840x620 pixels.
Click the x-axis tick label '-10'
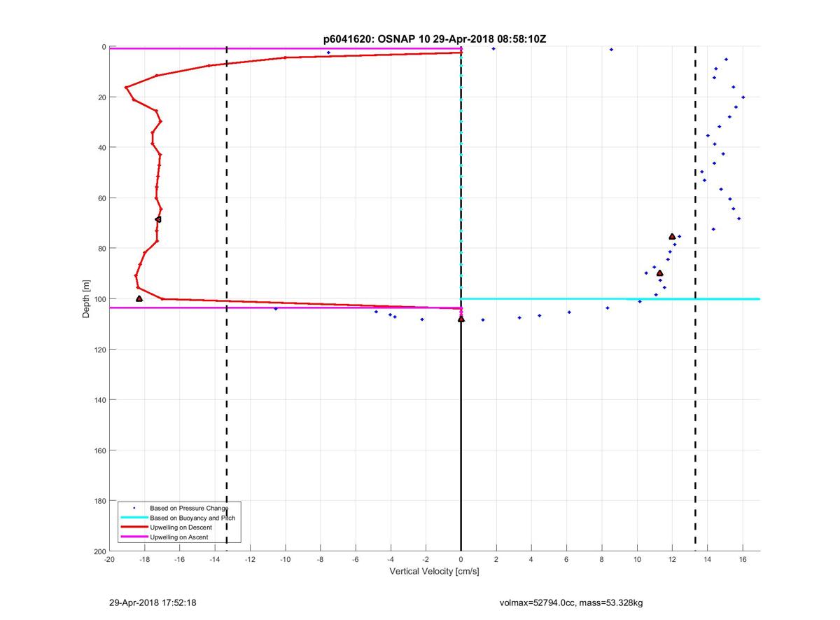tap(285, 560)
